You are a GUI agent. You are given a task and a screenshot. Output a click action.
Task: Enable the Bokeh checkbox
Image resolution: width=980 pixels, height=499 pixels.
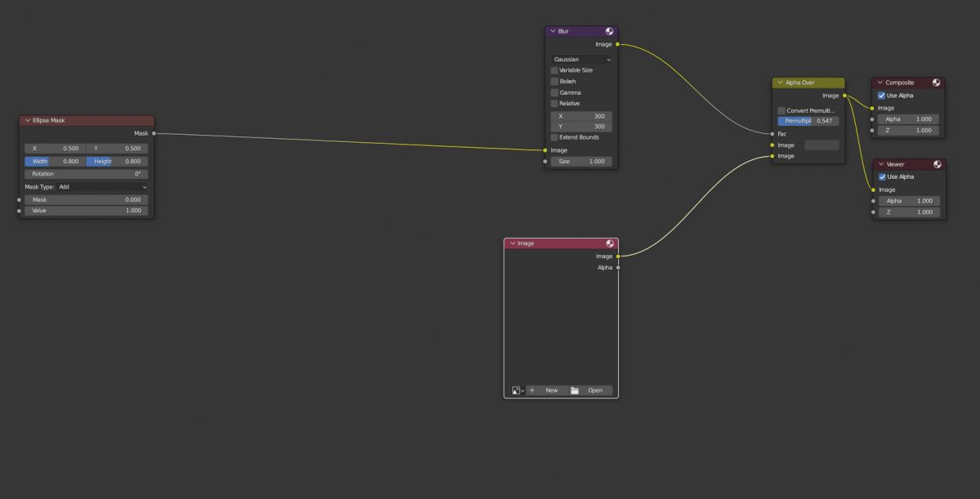pyautogui.click(x=555, y=82)
